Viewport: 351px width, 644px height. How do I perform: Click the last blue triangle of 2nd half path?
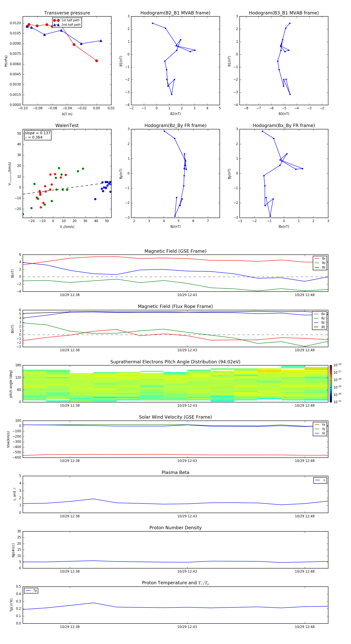pos(101,41)
